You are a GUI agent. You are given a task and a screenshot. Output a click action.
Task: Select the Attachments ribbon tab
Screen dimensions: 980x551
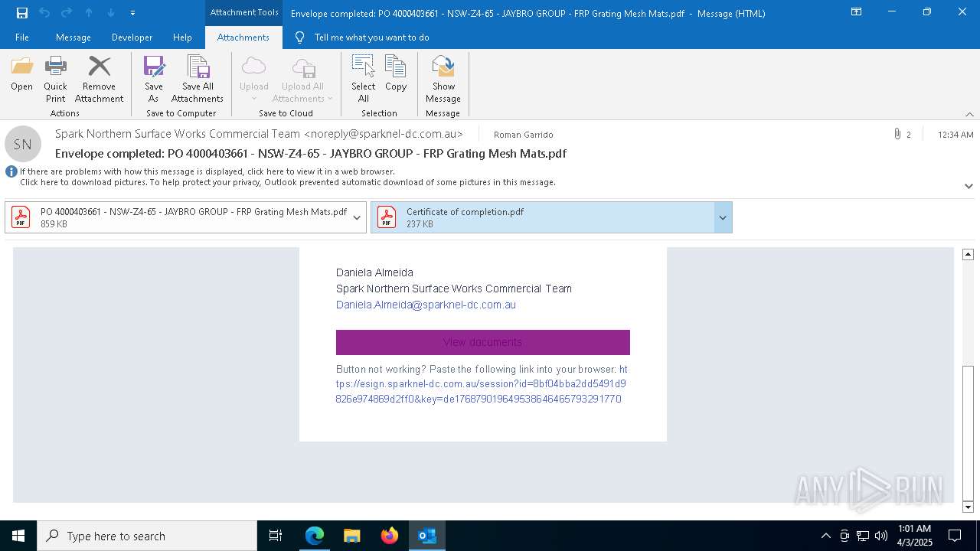pos(243,37)
